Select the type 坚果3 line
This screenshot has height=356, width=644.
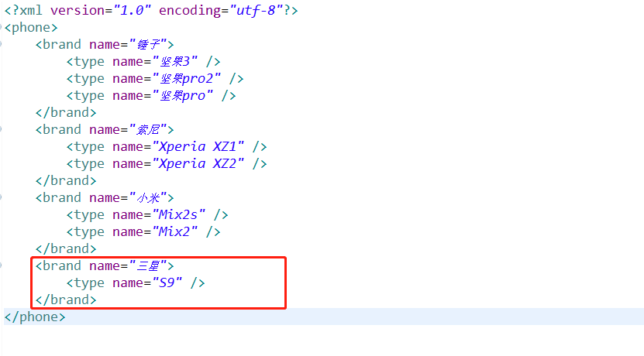(143, 61)
